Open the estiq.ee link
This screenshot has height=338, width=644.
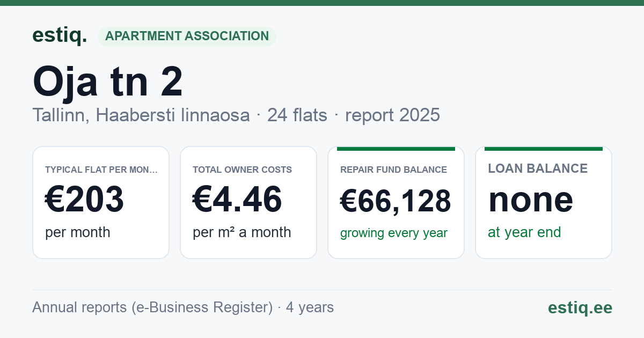tap(580, 307)
